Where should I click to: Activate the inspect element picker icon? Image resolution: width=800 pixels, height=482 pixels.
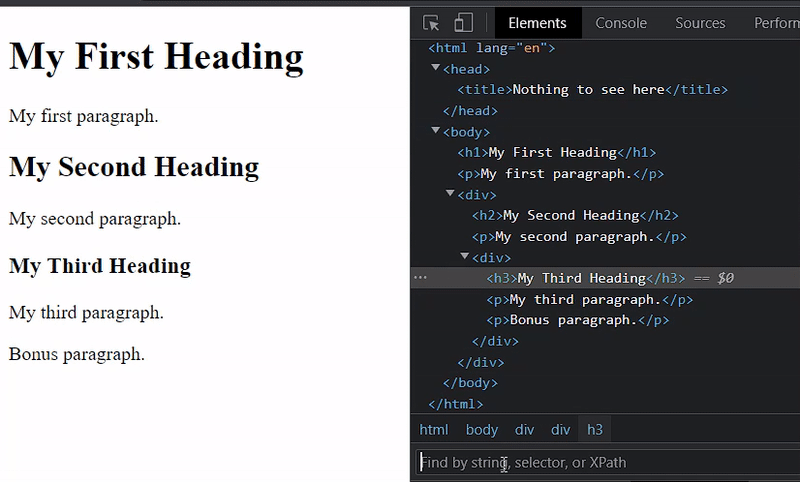coord(431,23)
